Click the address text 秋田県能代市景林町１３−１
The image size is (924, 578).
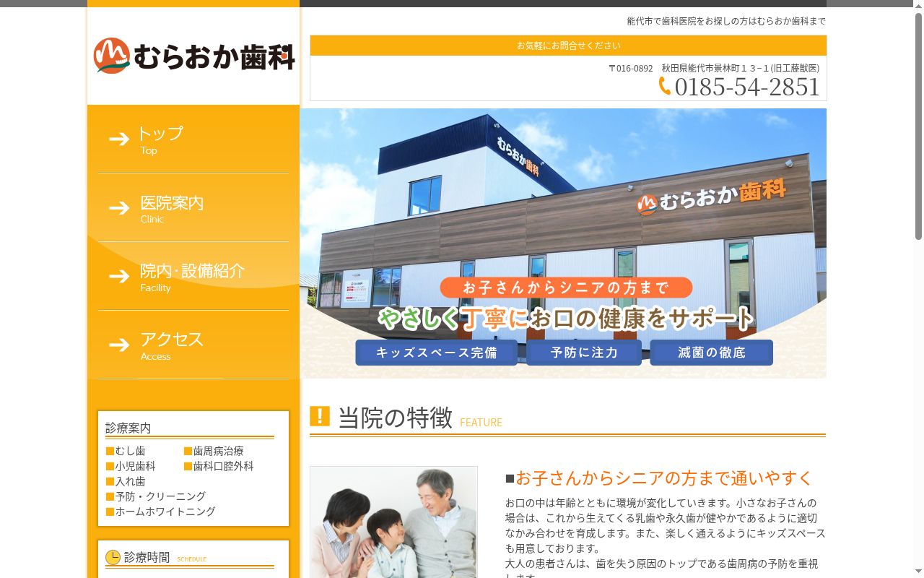715,68
